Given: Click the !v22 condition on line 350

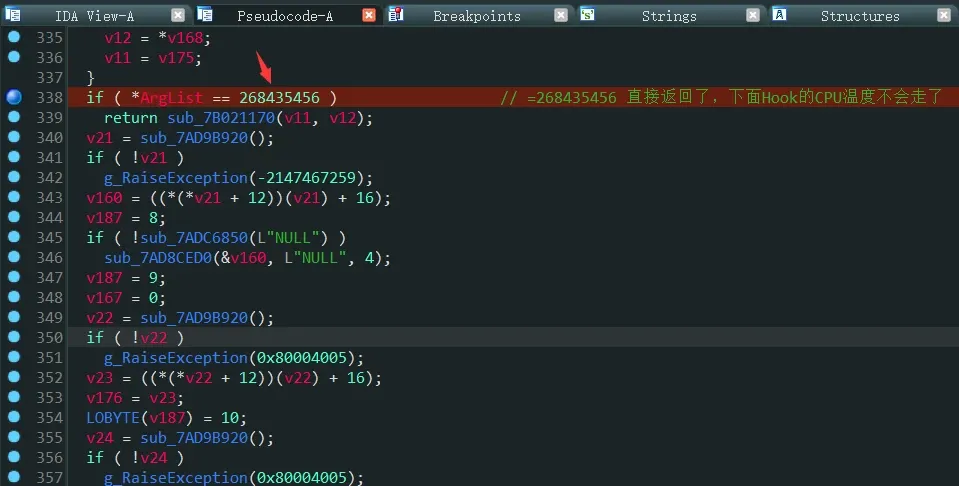Looking at the screenshot, I should pyautogui.click(x=149, y=338).
